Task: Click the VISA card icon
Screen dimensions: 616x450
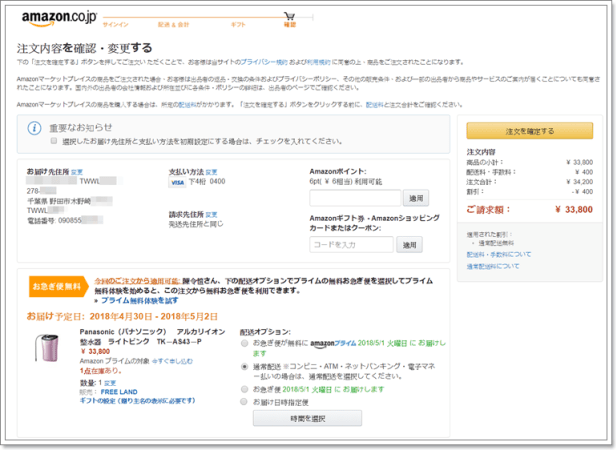Action: pos(176,183)
